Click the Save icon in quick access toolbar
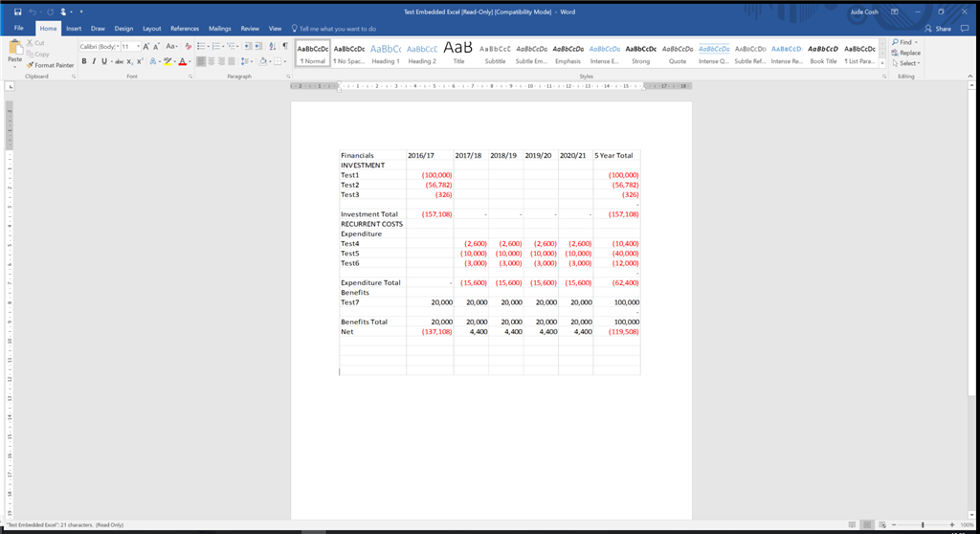 coord(17,11)
